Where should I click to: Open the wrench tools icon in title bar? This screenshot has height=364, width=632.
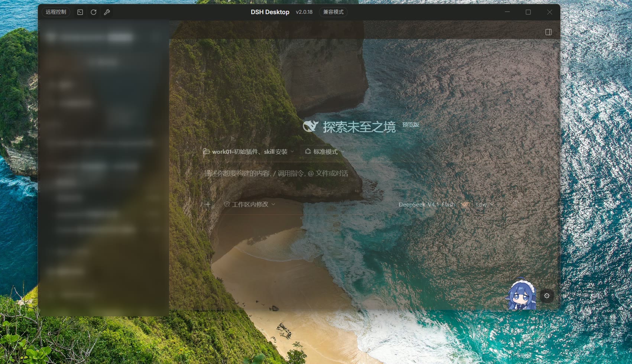(x=107, y=12)
